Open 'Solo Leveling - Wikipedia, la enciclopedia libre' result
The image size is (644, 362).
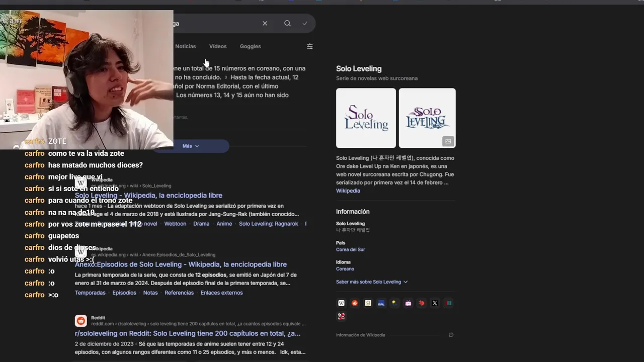pos(148,195)
